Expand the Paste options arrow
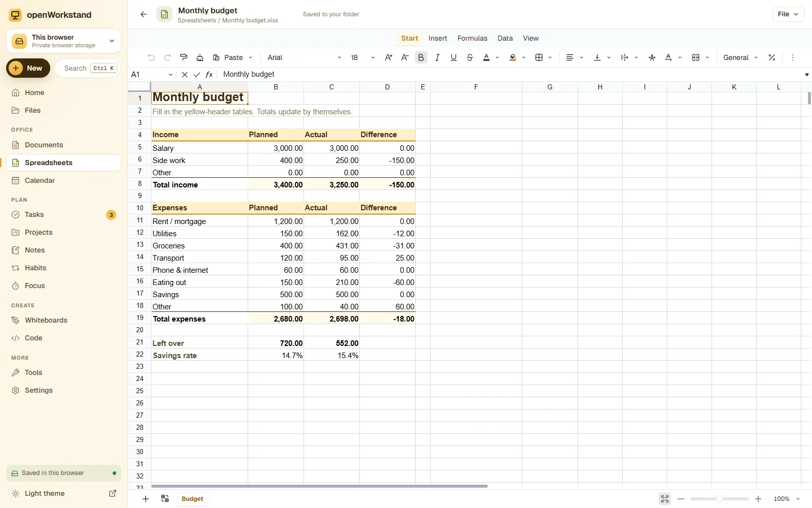This screenshot has width=812, height=508. click(x=250, y=57)
